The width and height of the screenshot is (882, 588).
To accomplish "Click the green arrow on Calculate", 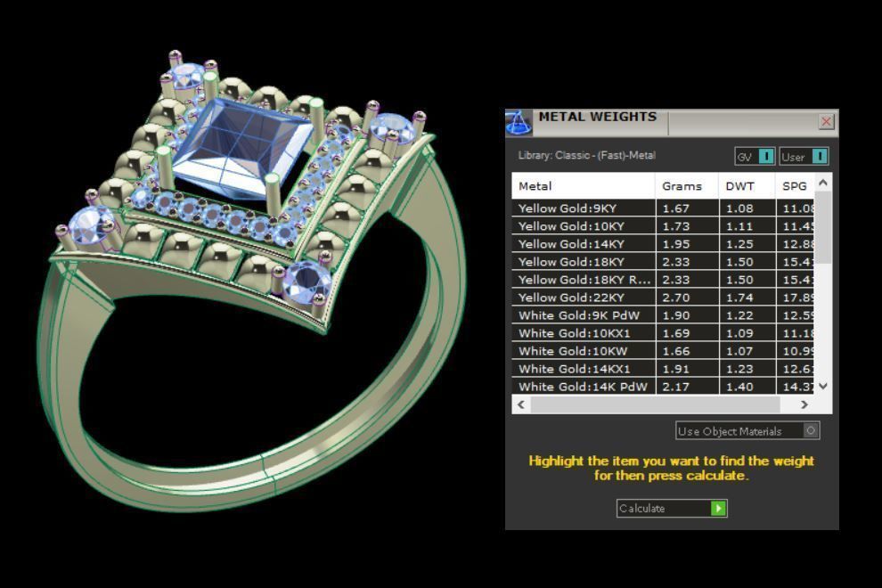I will pos(718,509).
